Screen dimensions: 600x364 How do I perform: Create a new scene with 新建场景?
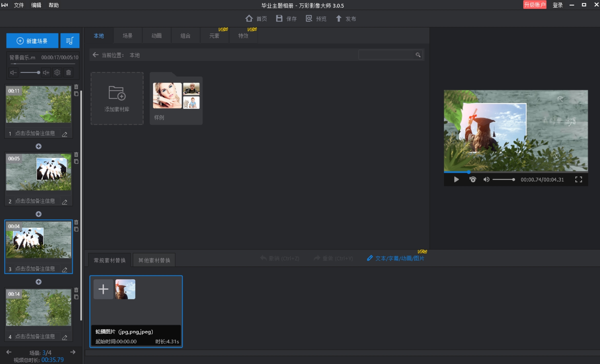pos(32,41)
